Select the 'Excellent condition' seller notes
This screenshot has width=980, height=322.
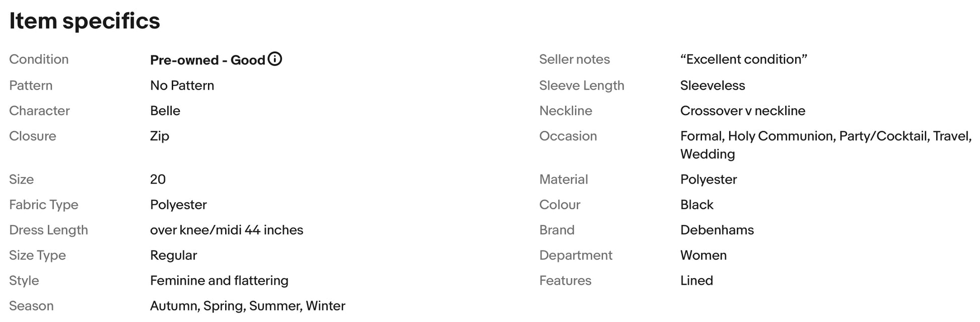[x=743, y=59]
